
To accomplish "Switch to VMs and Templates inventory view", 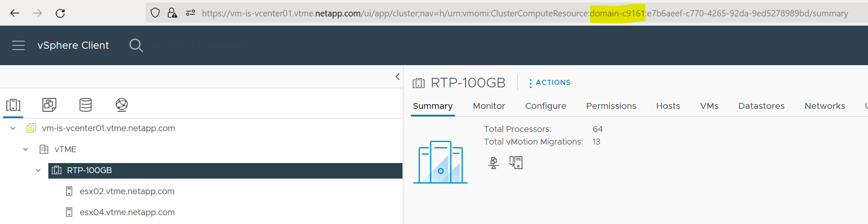I will pos(49,105).
